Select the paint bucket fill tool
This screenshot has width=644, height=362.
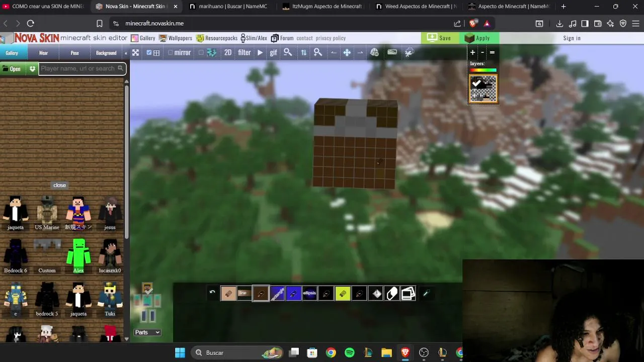[376, 294]
